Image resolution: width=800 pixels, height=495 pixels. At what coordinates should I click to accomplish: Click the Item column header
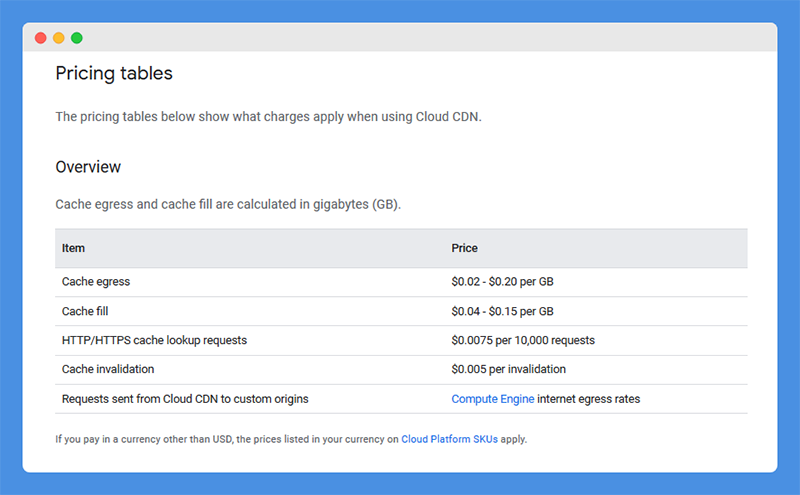(x=73, y=248)
